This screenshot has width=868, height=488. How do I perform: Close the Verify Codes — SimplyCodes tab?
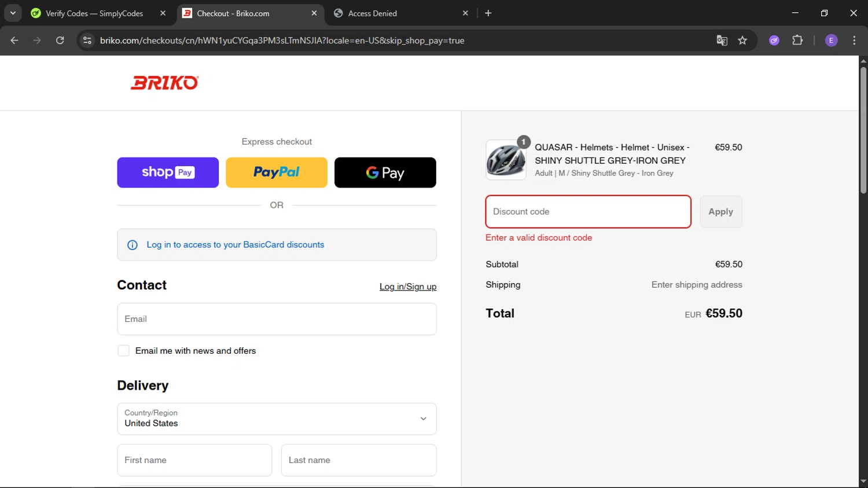pos(163,13)
